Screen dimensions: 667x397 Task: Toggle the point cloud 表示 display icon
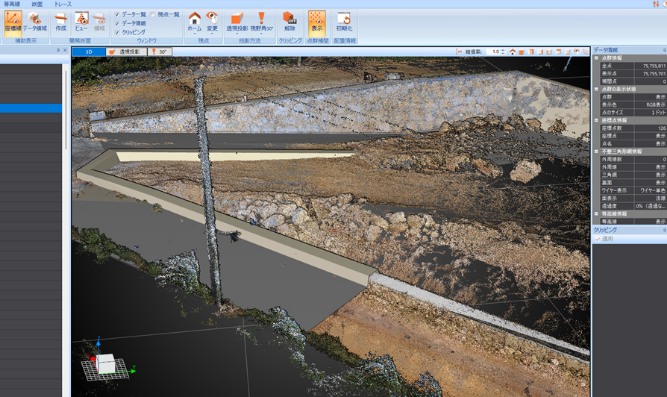pyautogui.click(x=316, y=23)
